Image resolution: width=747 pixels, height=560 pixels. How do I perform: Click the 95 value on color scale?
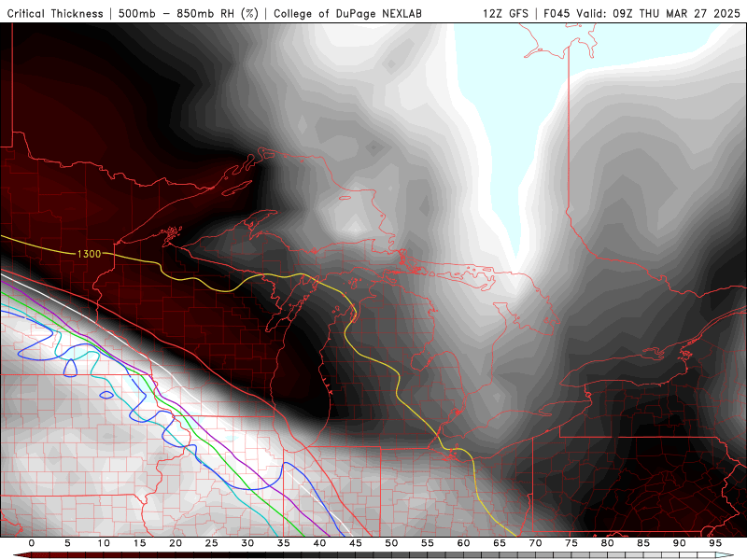point(715,543)
